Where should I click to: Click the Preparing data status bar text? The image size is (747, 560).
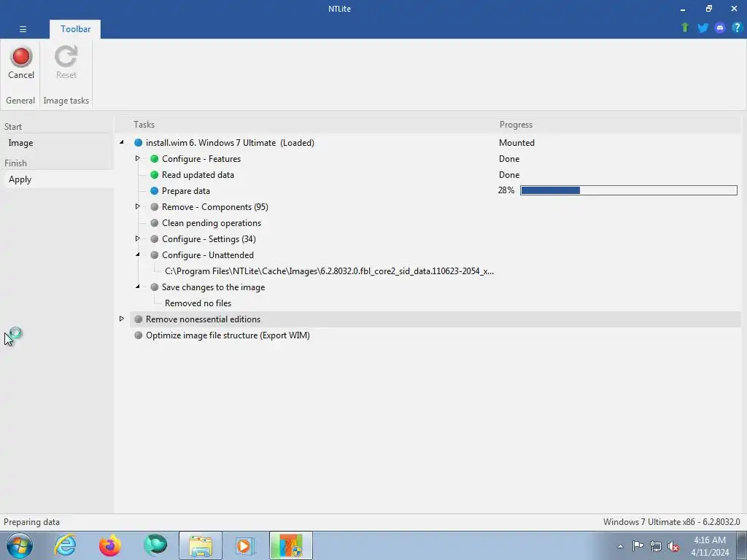pos(31,522)
